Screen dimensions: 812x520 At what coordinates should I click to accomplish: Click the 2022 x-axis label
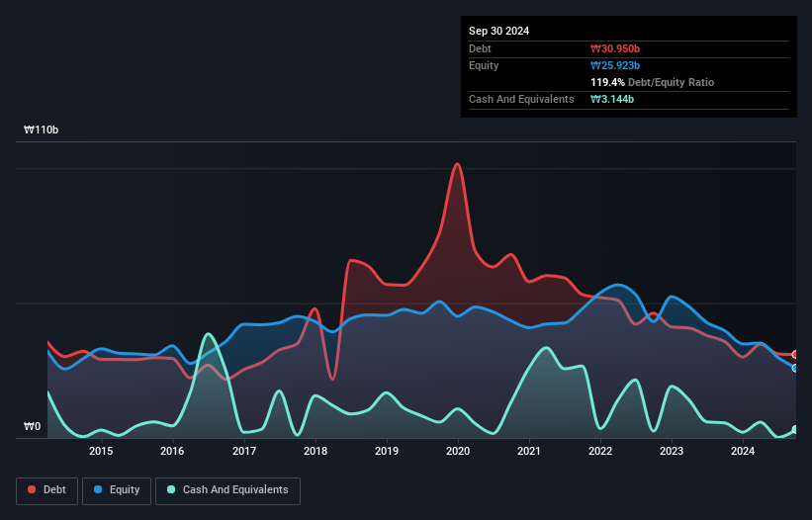coord(600,451)
